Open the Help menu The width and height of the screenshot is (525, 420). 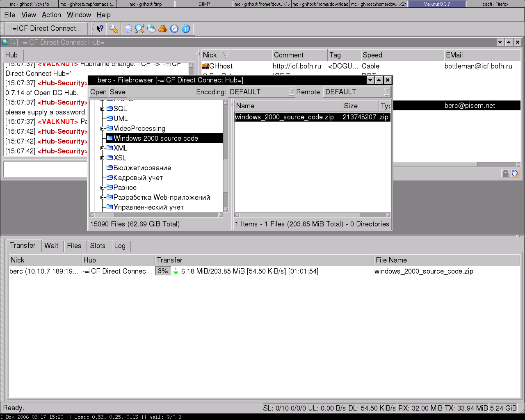pos(104,15)
